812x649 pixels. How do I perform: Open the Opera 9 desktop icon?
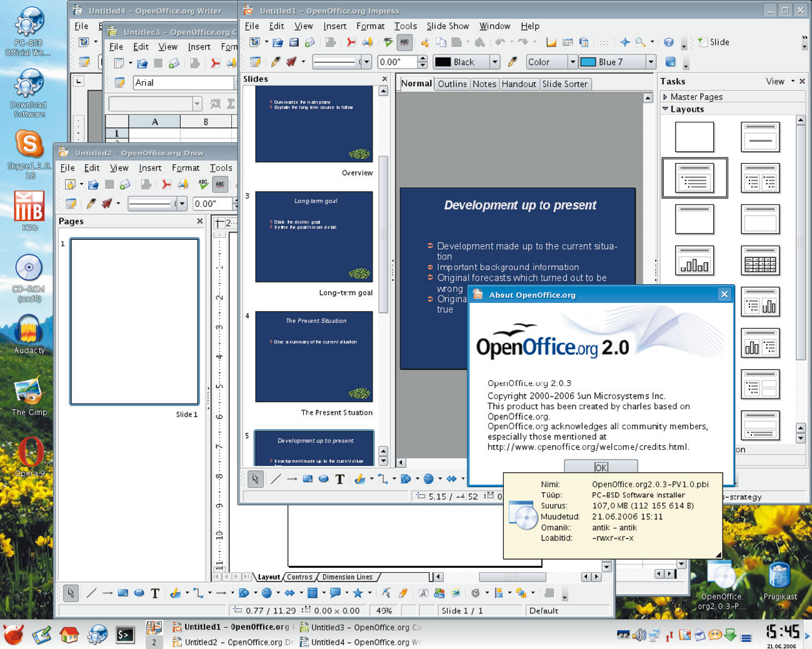(x=30, y=457)
